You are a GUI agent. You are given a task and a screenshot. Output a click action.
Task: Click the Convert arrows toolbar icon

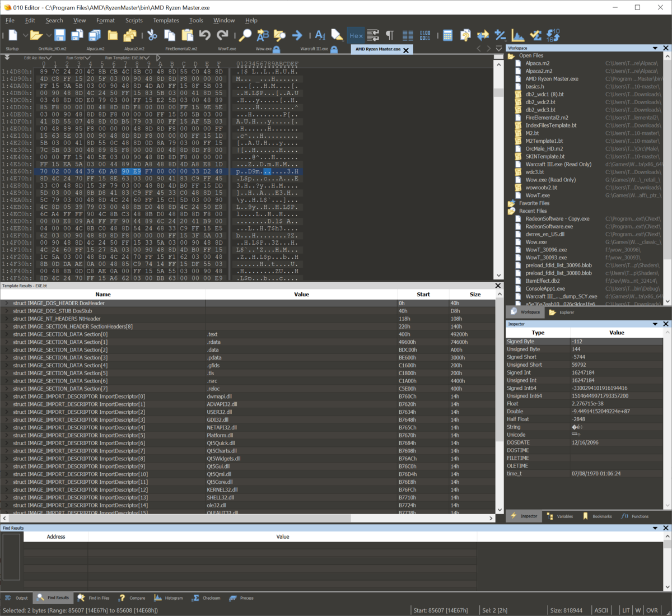(483, 35)
